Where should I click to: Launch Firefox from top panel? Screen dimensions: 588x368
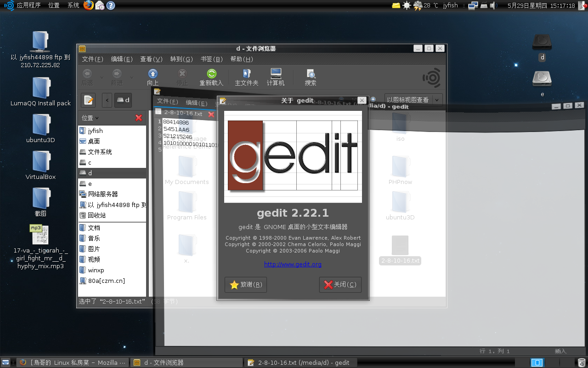pos(89,6)
